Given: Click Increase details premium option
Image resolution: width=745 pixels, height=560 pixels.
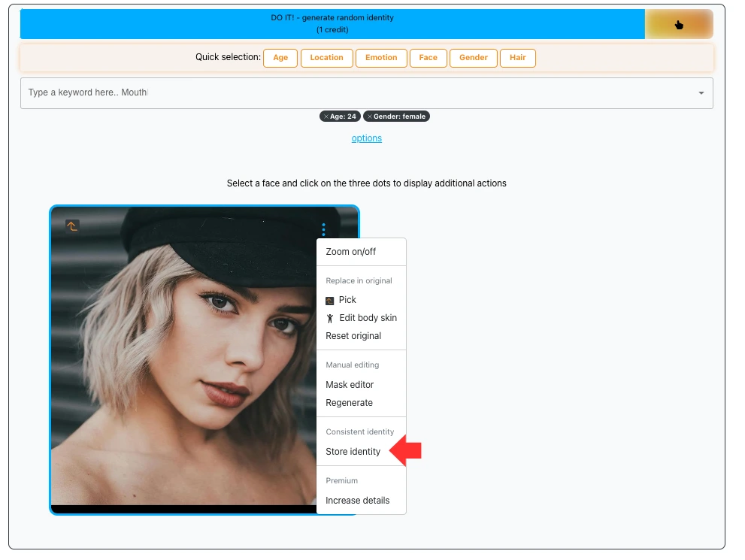Looking at the screenshot, I should [357, 501].
